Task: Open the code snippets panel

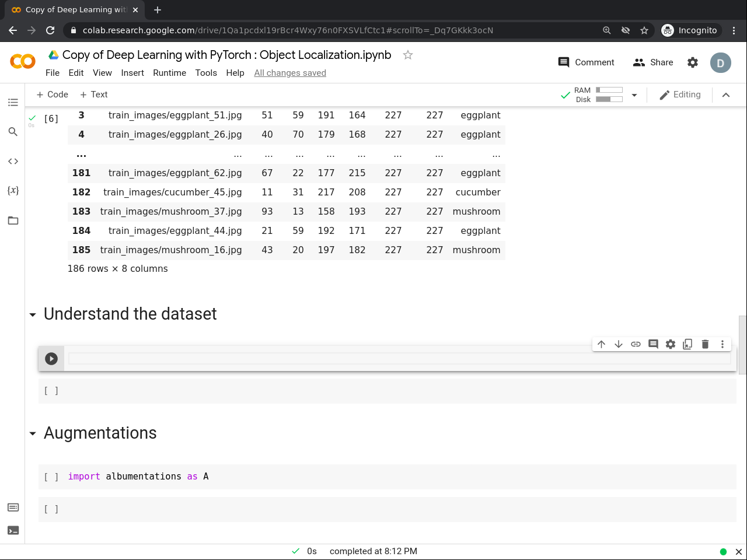Action: (x=13, y=161)
